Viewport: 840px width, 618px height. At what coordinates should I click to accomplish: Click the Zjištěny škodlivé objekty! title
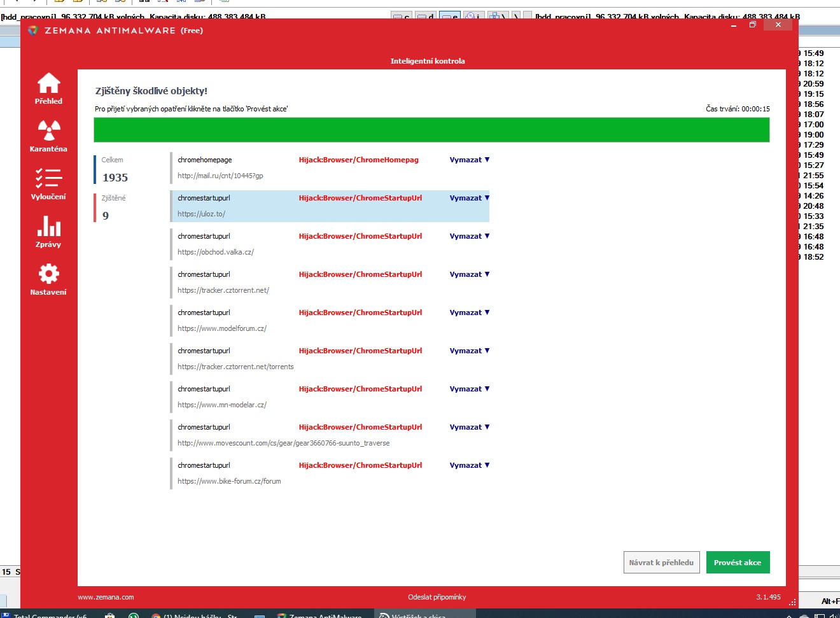point(151,91)
